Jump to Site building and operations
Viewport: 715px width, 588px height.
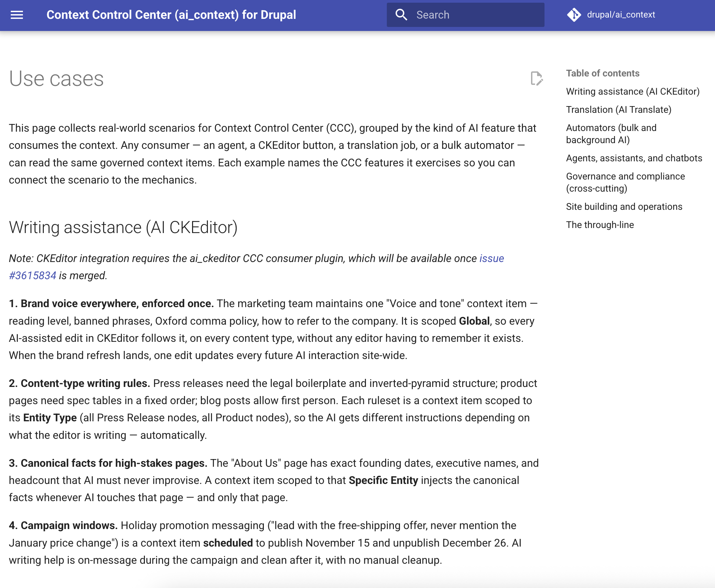pos(624,207)
